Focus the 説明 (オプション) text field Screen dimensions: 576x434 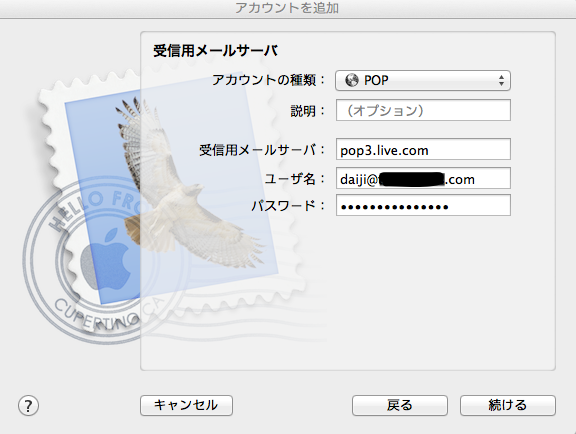(x=423, y=110)
